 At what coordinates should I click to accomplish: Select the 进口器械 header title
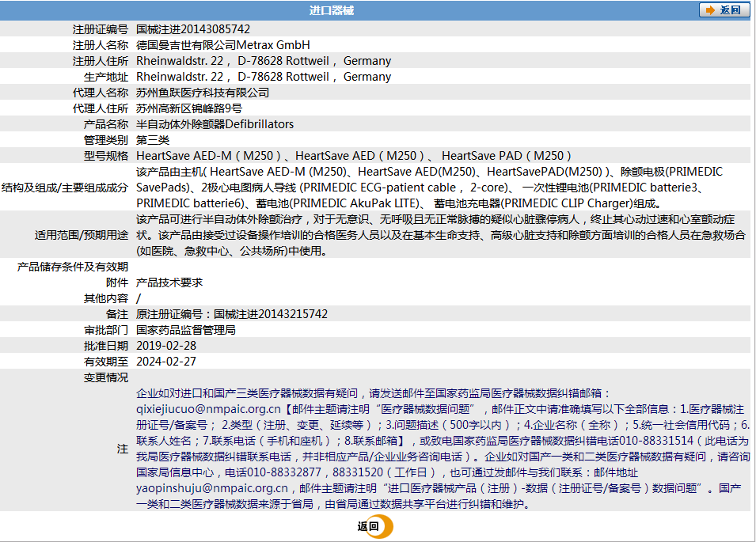332,10
